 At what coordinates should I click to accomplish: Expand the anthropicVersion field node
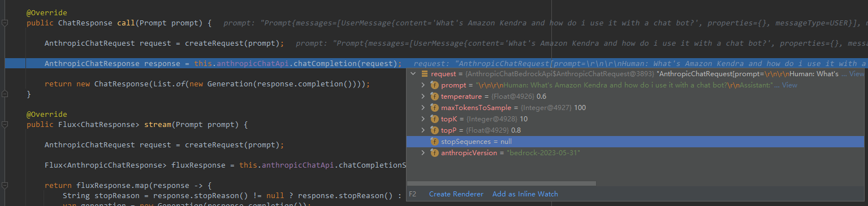tap(423, 153)
